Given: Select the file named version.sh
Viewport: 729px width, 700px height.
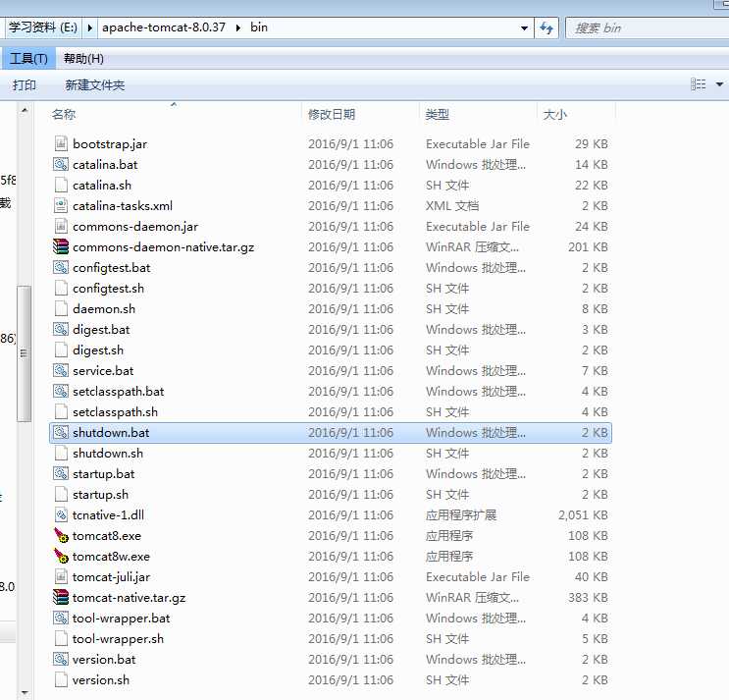Looking at the screenshot, I should (x=101, y=680).
